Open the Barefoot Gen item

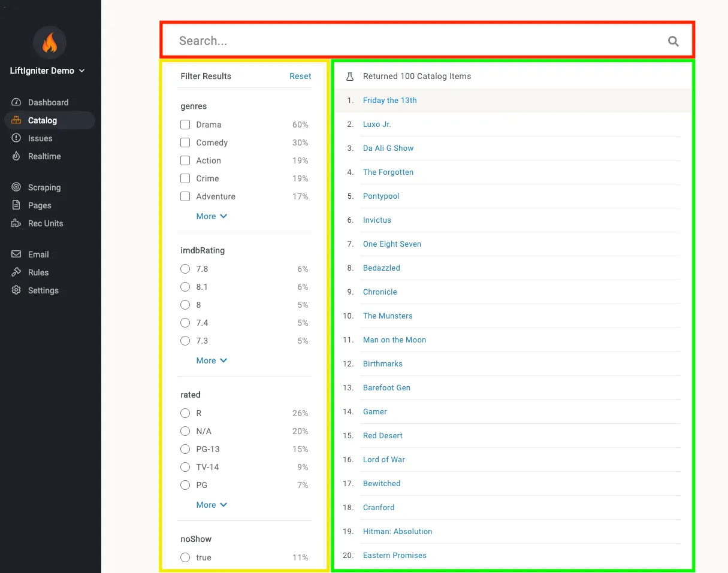[386, 388]
